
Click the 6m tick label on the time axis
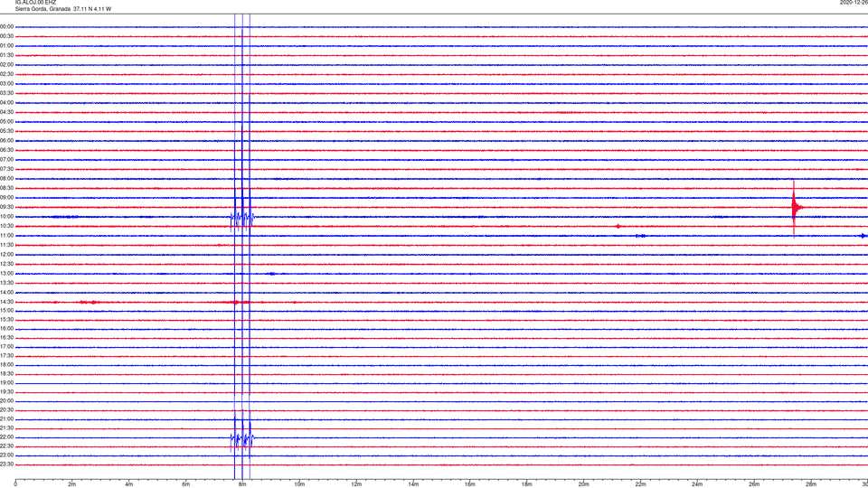click(x=186, y=484)
